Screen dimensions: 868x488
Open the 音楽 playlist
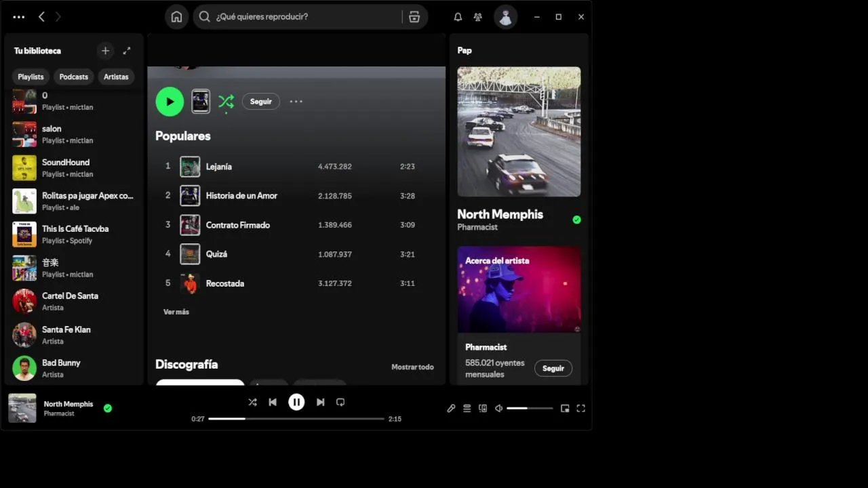(75, 268)
